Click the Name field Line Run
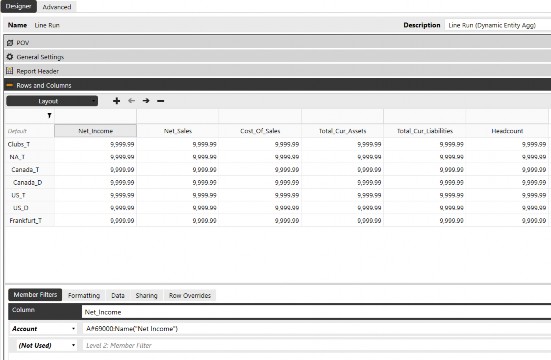Viewport: 551px width, 360px height. pyautogui.click(x=47, y=25)
